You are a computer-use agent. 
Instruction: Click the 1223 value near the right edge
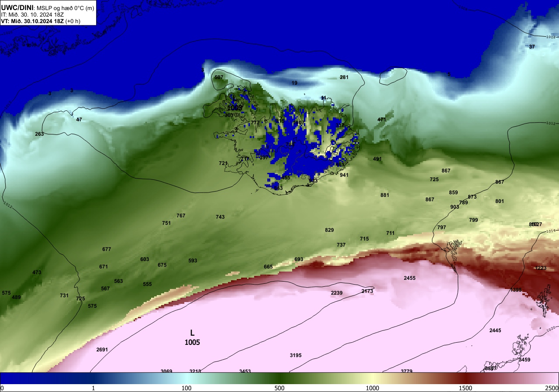tap(541, 268)
